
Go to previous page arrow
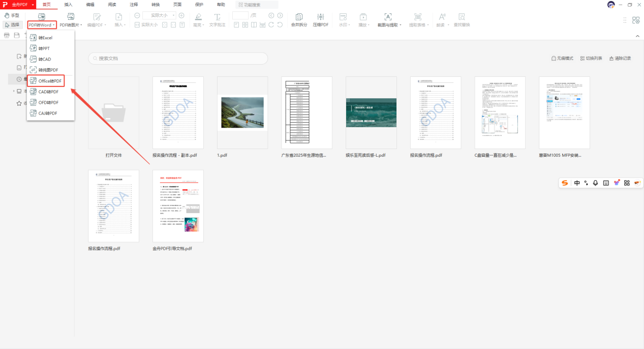(271, 16)
